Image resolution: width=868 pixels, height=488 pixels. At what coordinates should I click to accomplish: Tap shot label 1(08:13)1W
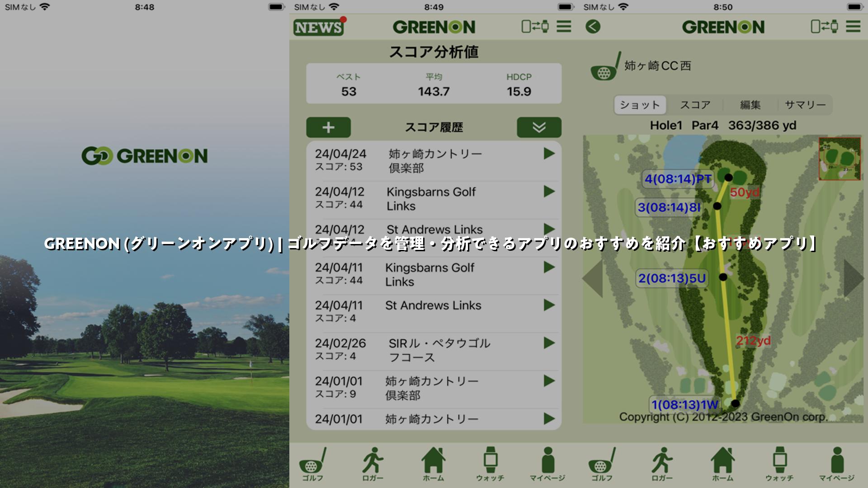coord(684,404)
